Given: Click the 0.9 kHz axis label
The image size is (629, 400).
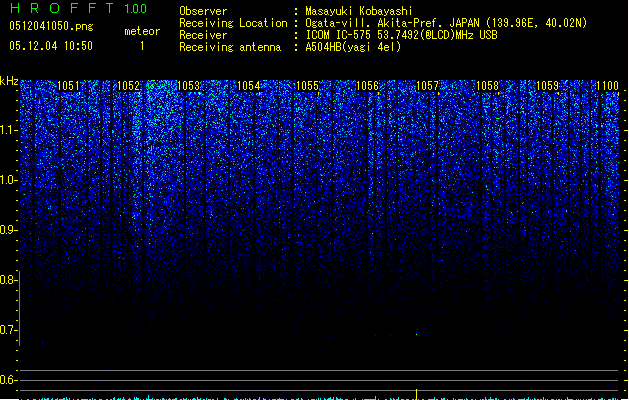Looking at the screenshot, I should (x=8, y=230).
